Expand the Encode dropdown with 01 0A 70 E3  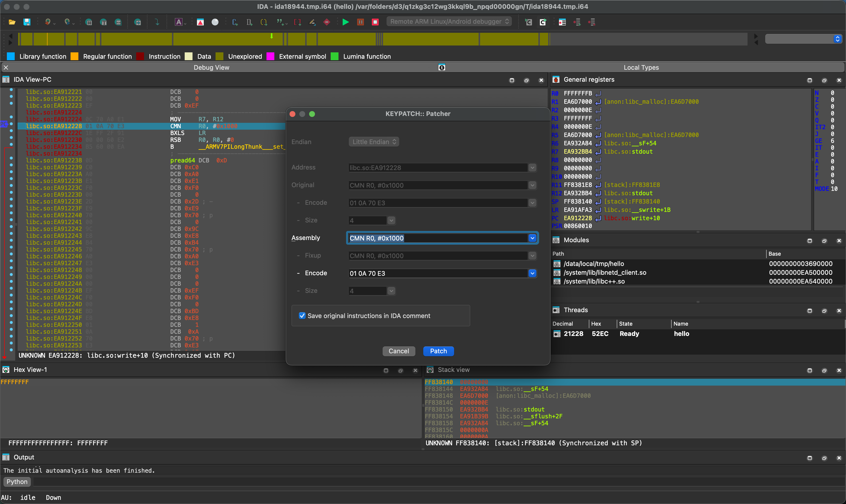tap(532, 273)
